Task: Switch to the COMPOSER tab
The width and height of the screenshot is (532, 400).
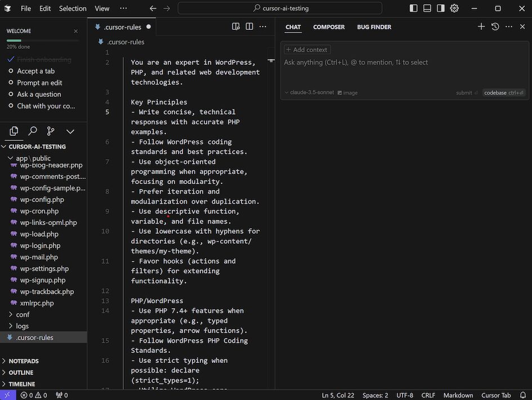Action: 329,26
